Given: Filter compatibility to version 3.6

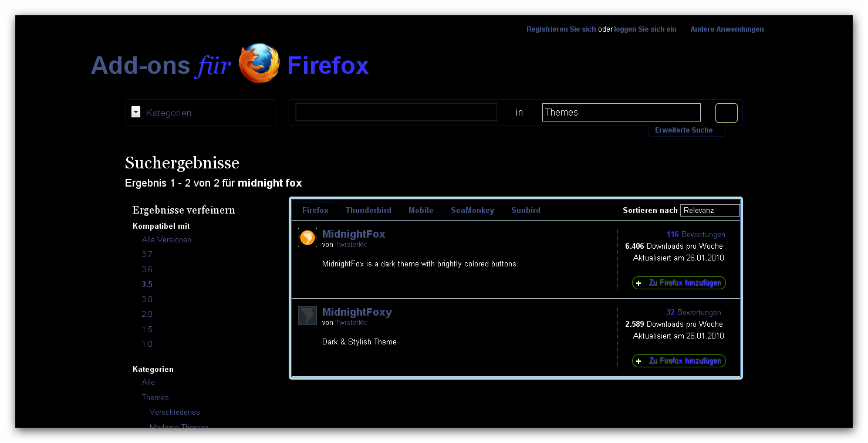Looking at the screenshot, I should (x=147, y=270).
